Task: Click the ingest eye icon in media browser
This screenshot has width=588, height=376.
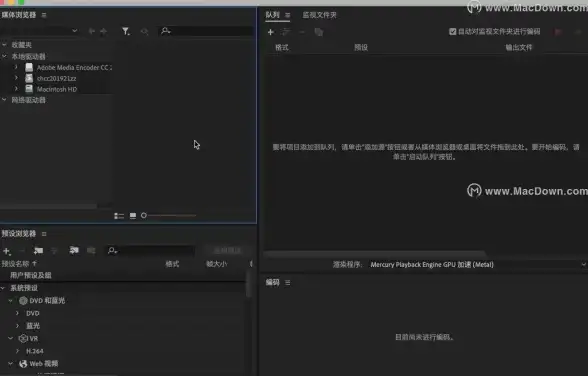Action: (144, 31)
